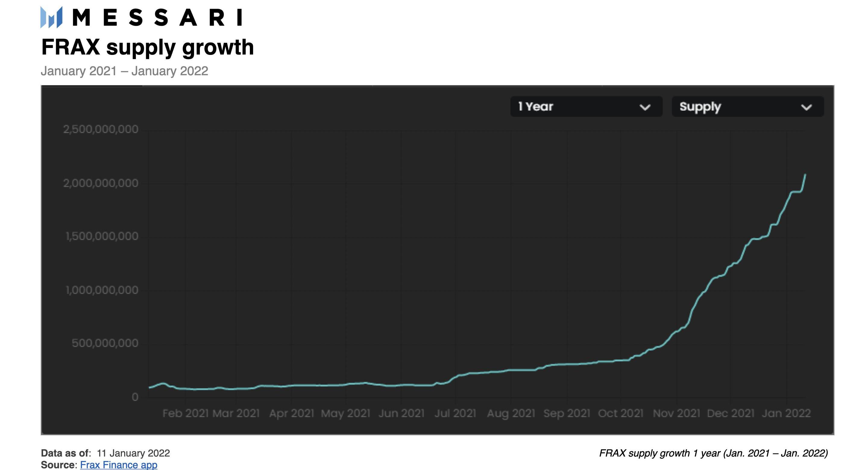Click the MESSARI wordmark text
Viewport: 868px width, 470px height.
(157, 17)
